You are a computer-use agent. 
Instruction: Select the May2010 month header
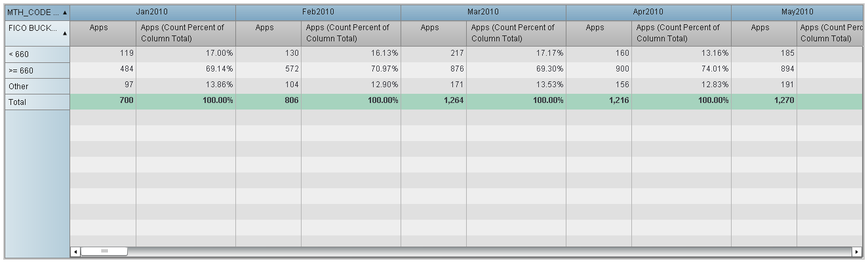[797, 12]
